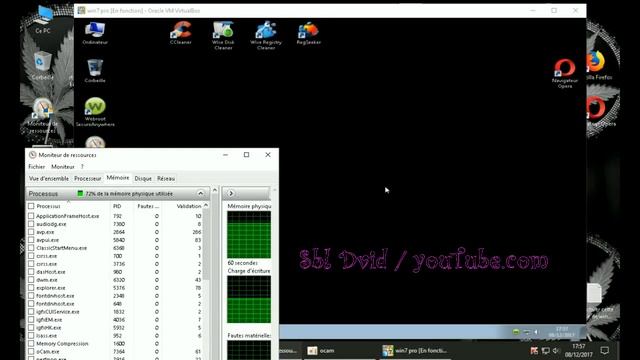This screenshot has width=640, height=360.
Task: Select Ordinateur icon in the VM
Action: tap(95, 33)
